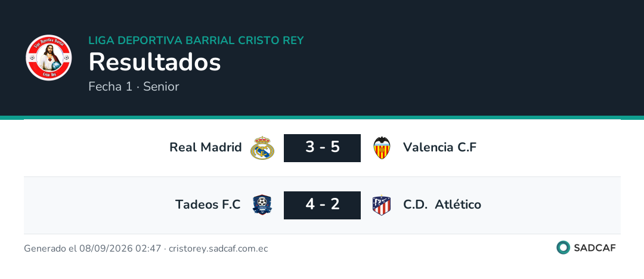Select the Real Madrid crest
Screen dimensions: 644x279
point(262,148)
